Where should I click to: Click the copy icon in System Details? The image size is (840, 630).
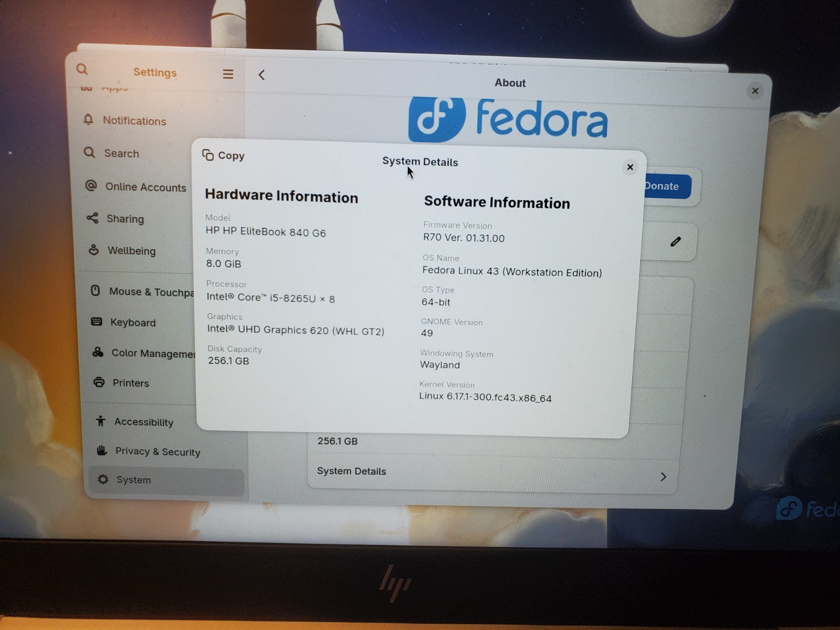(208, 155)
